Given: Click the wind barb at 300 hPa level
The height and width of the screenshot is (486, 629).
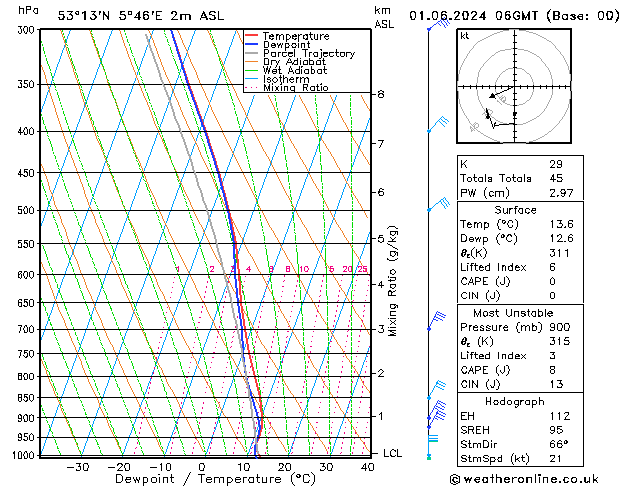Looking at the screenshot, I should click(439, 24).
